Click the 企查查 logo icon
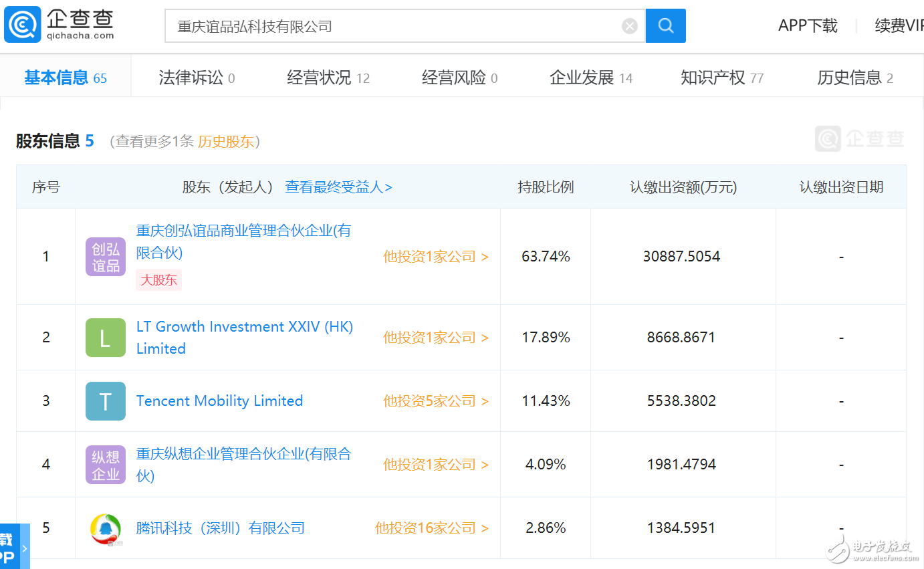 tap(22, 23)
